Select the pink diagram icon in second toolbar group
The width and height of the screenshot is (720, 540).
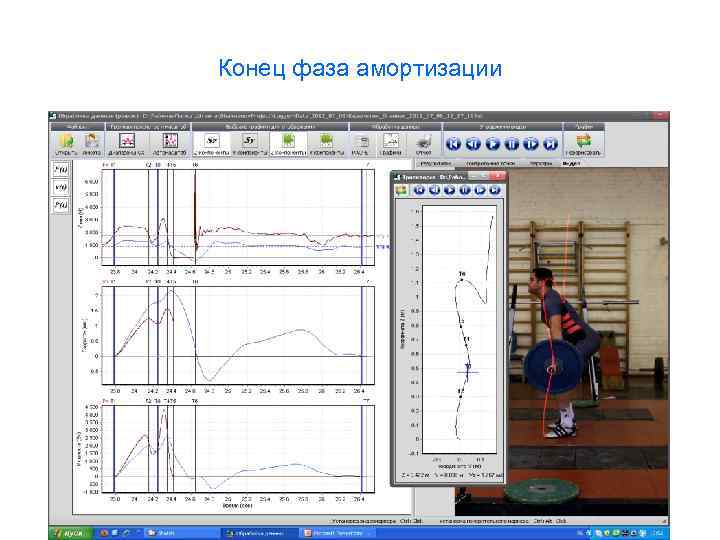(127, 141)
